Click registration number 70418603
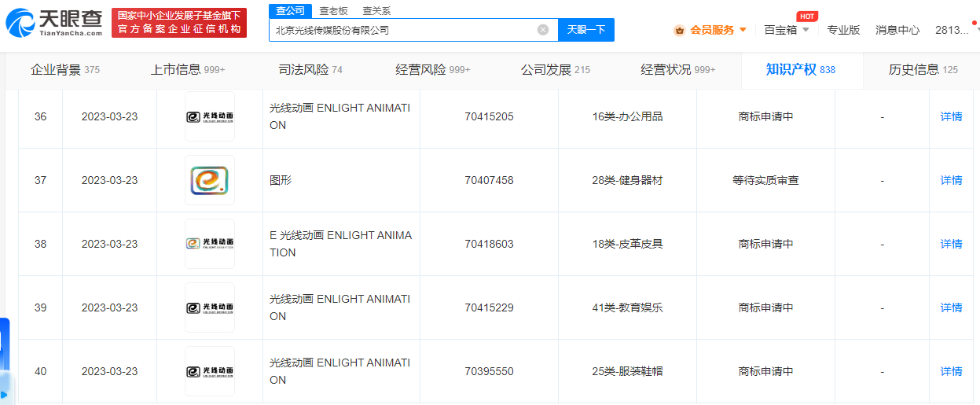This screenshot has height=405, width=980. click(489, 244)
